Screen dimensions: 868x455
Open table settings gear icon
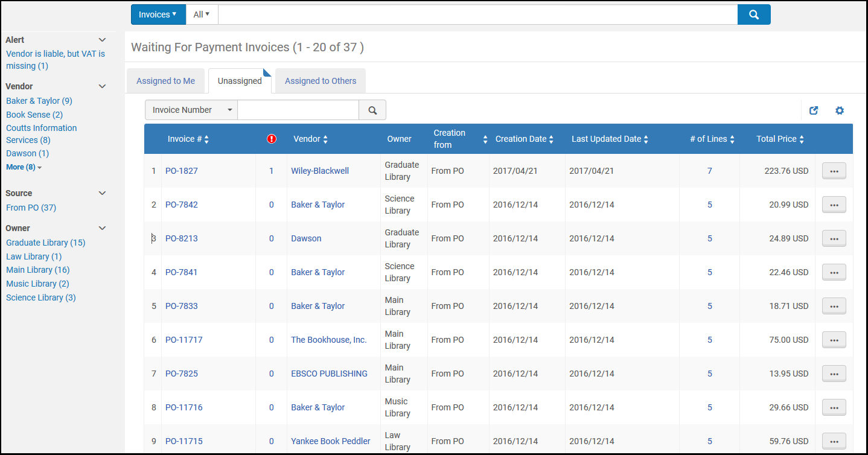pos(840,110)
